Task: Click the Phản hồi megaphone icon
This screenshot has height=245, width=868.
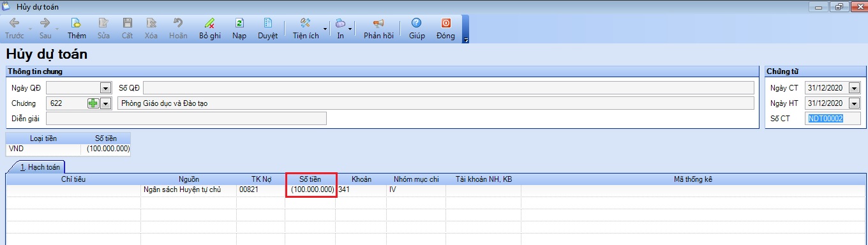Action: pos(378,23)
